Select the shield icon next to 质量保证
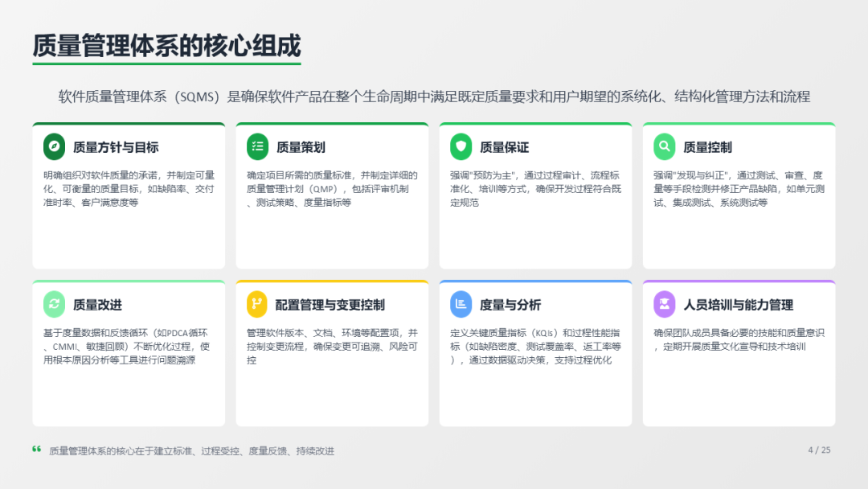The image size is (868, 489). [461, 146]
